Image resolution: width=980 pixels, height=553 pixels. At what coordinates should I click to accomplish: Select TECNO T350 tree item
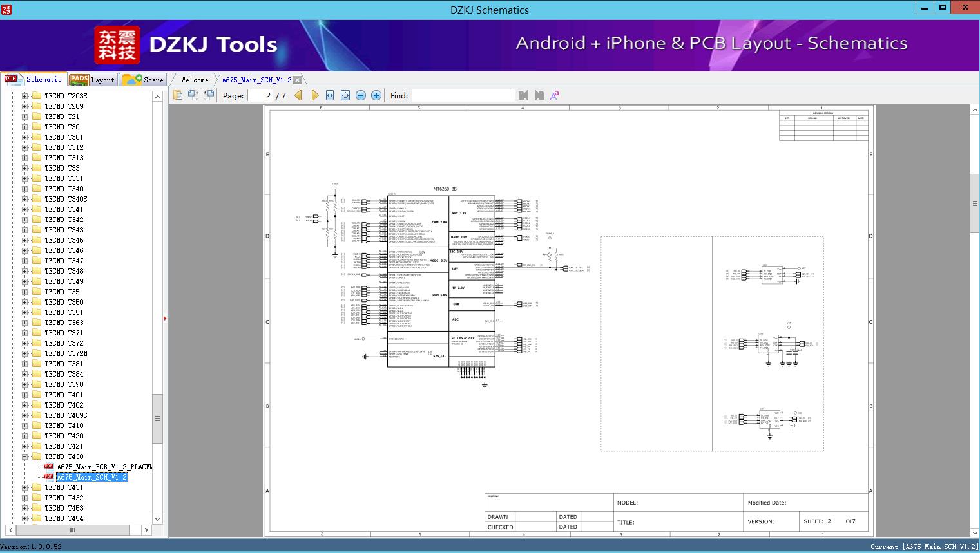pyautogui.click(x=64, y=302)
